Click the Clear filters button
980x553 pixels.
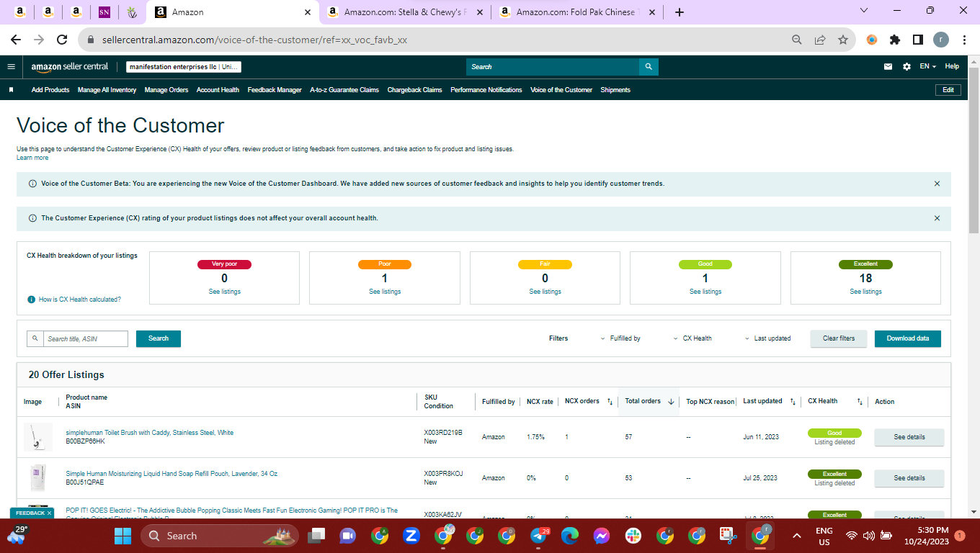[x=839, y=338]
